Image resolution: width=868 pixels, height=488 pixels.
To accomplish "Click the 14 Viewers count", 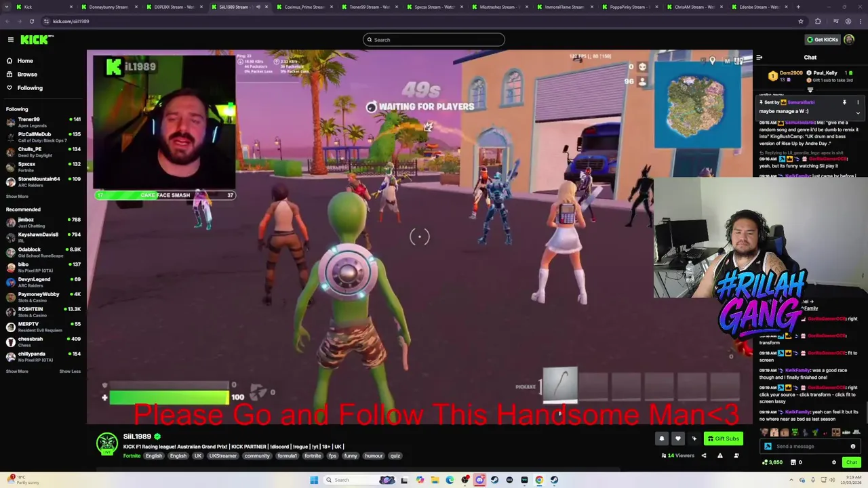I will [x=678, y=455].
